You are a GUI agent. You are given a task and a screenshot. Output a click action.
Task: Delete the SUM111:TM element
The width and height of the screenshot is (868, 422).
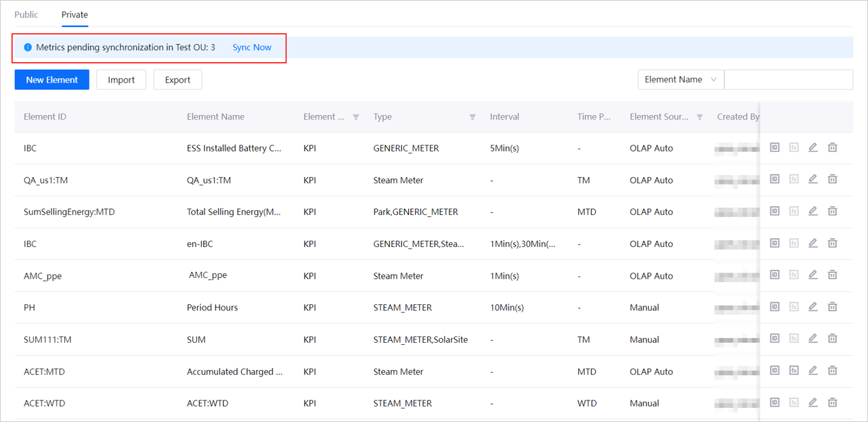(832, 339)
